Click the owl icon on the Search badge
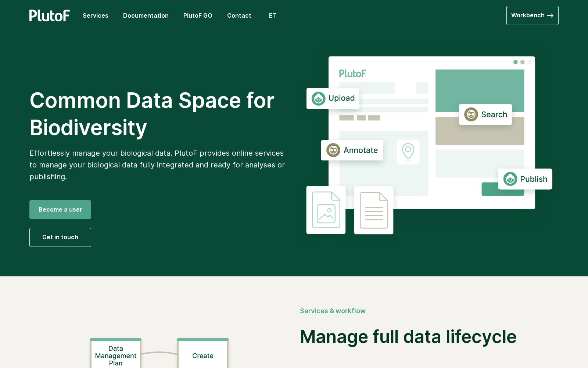Viewport: 588px width, 368px height. [x=471, y=114]
